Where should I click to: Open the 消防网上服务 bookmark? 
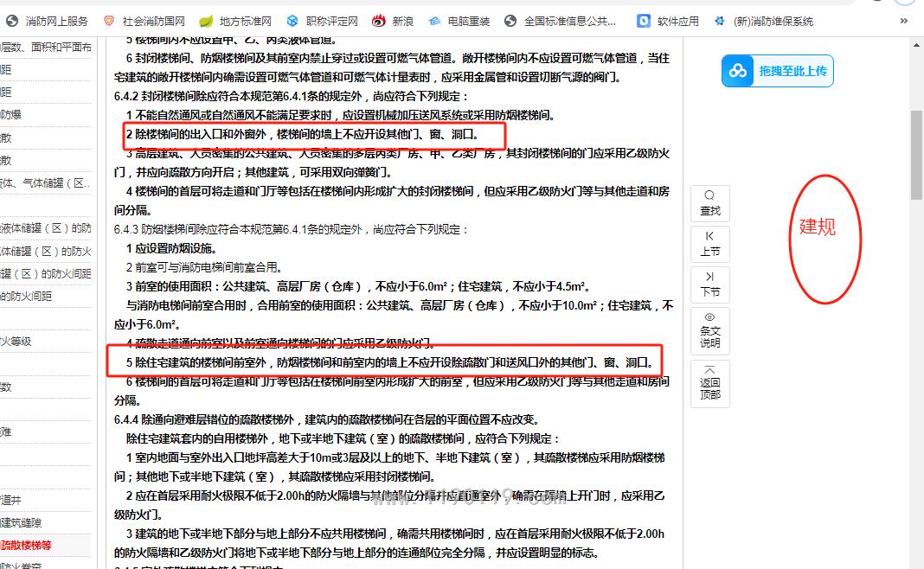[x=48, y=21]
